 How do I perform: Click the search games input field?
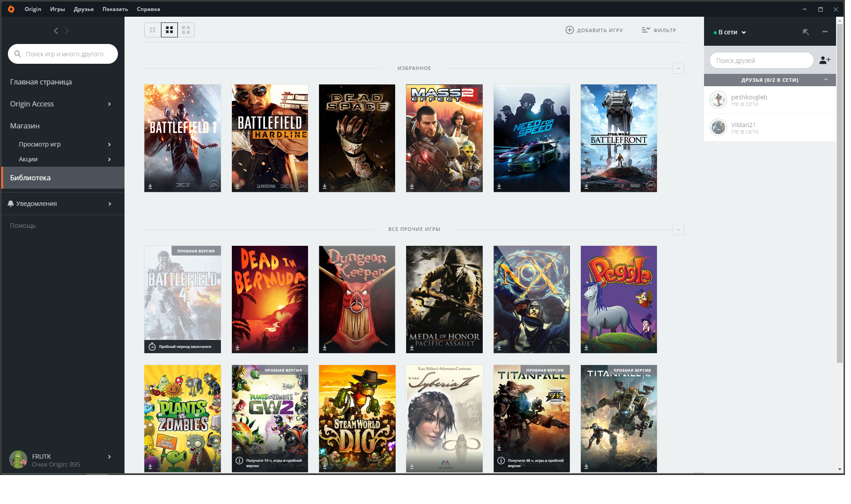[x=63, y=54]
